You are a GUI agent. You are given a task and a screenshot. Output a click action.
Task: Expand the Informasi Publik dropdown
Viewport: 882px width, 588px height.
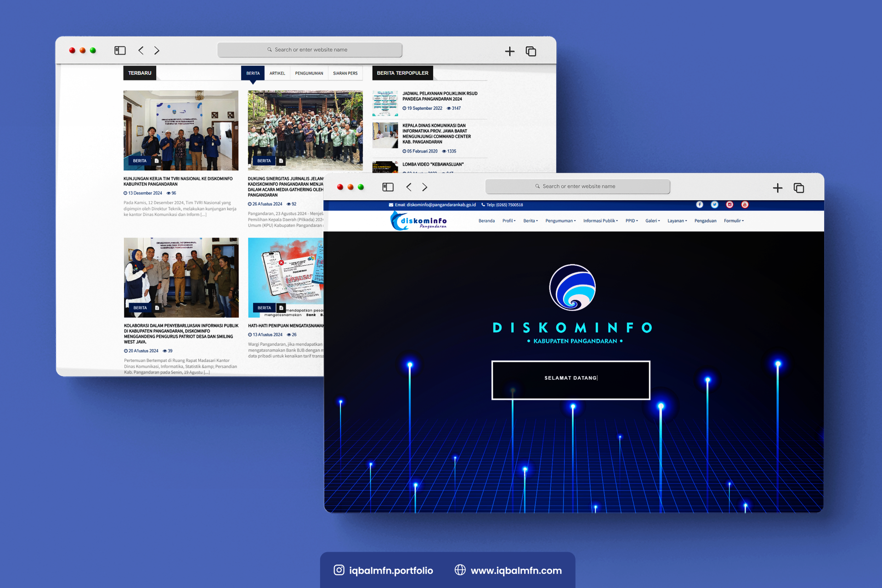[x=600, y=221]
